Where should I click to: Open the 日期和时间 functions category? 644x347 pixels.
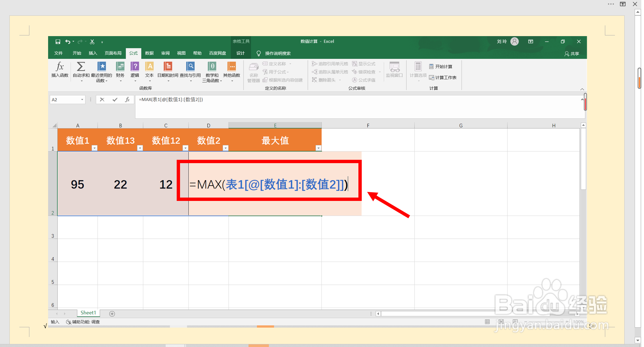click(168, 71)
